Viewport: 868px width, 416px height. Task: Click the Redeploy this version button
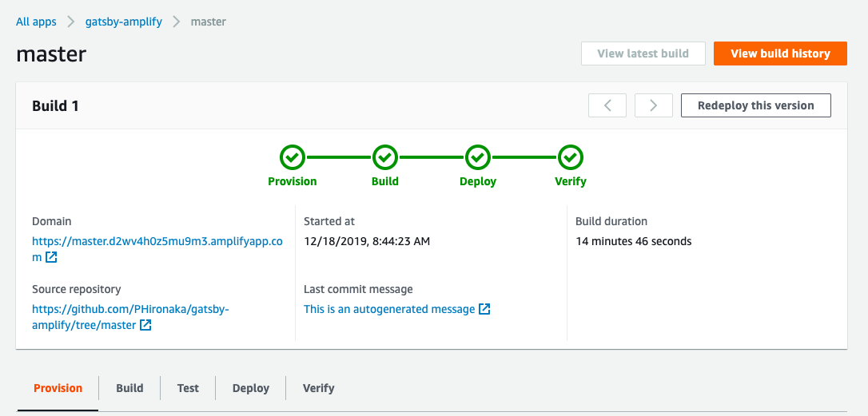click(755, 105)
